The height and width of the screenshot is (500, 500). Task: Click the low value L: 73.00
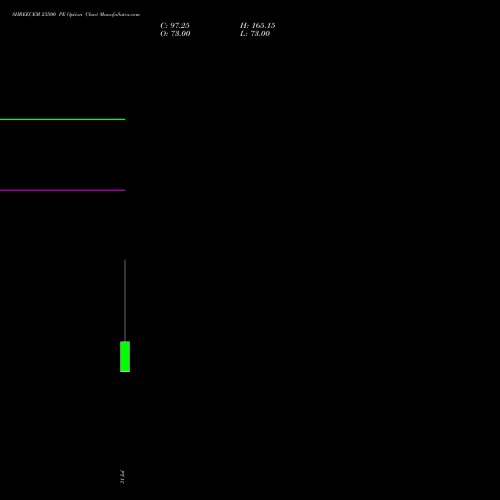coord(255,34)
